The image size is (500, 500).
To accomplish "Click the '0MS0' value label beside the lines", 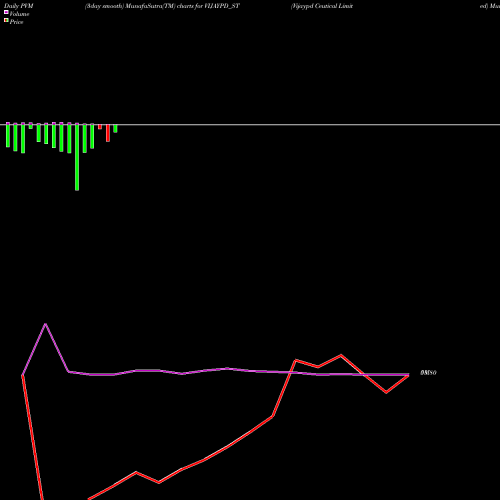I will [x=428, y=373].
